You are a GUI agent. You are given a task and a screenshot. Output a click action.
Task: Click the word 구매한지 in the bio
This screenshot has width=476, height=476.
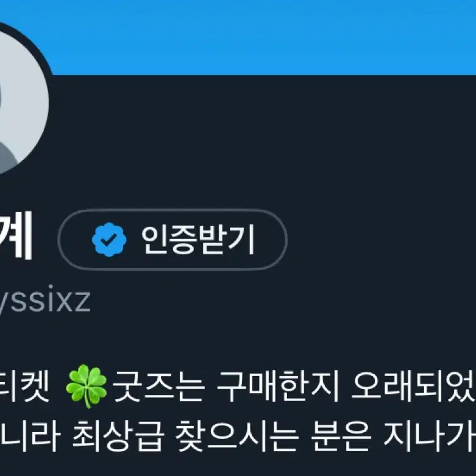click(278, 386)
